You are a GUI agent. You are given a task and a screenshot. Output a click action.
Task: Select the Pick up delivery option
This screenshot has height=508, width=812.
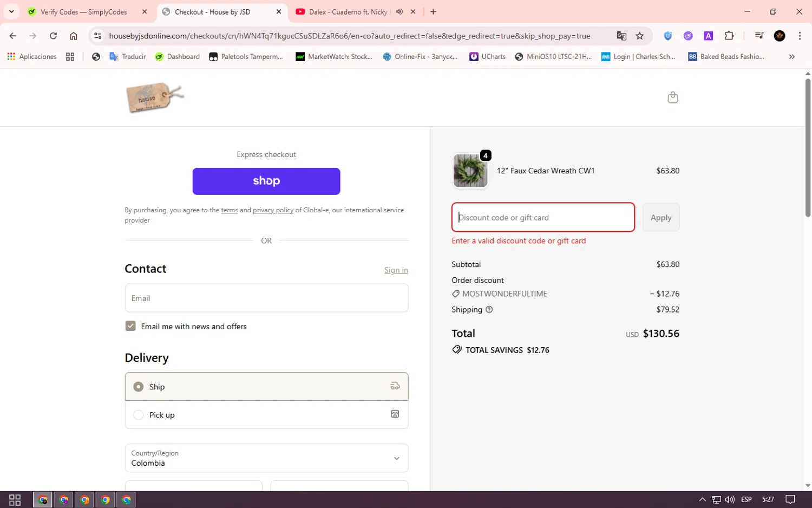pos(266,415)
